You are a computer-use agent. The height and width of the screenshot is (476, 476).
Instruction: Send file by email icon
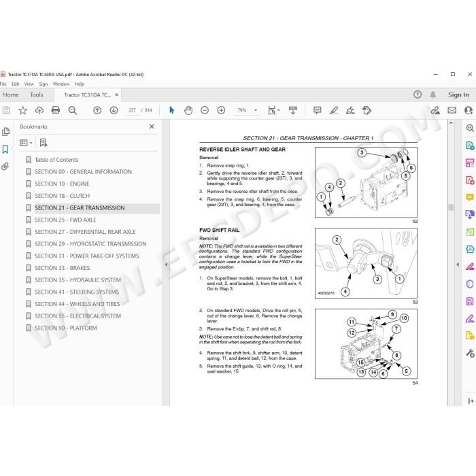[452, 110]
